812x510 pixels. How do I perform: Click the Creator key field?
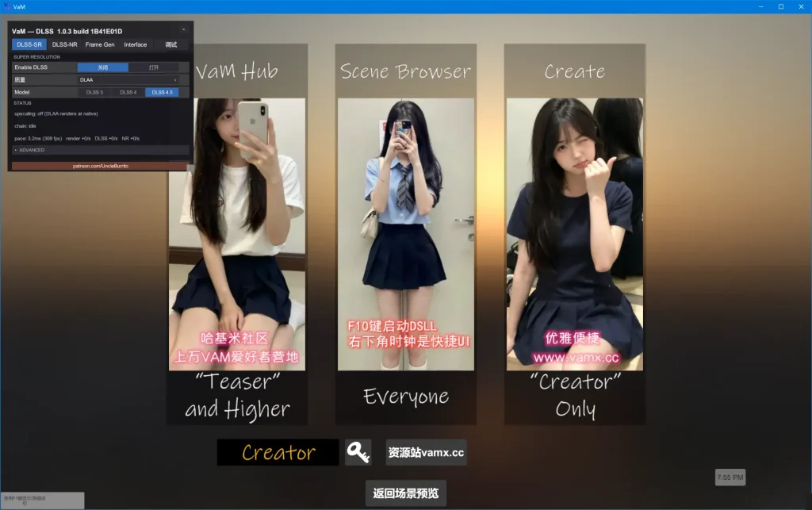(278, 452)
